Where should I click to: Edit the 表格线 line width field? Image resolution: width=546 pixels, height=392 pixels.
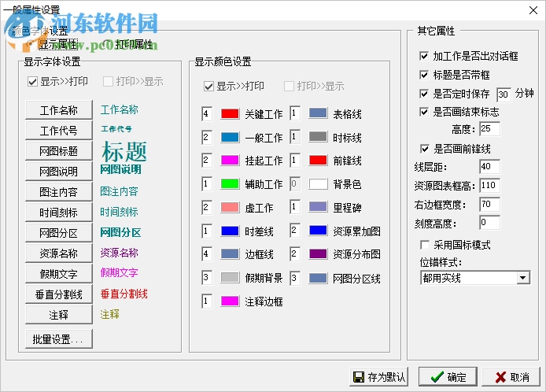click(x=295, y=113)
